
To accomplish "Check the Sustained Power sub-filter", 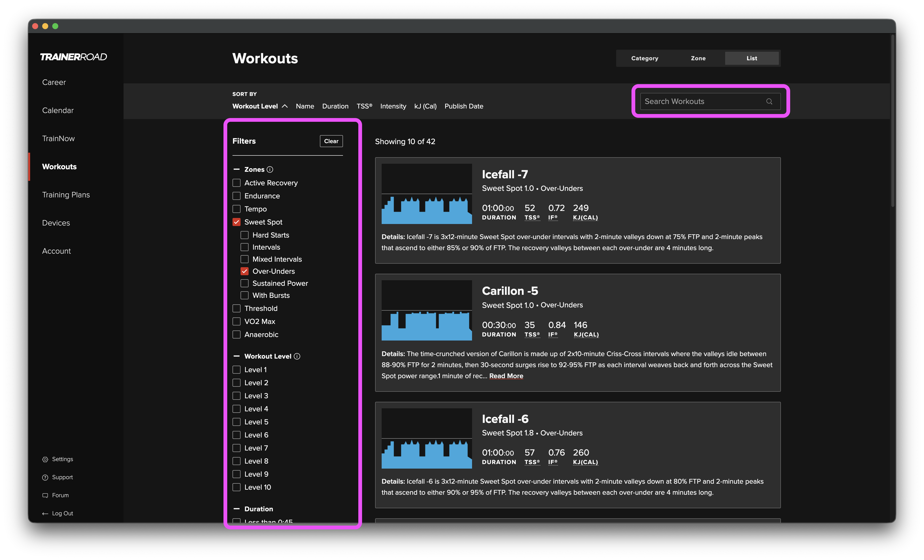I will pos(245,283).
